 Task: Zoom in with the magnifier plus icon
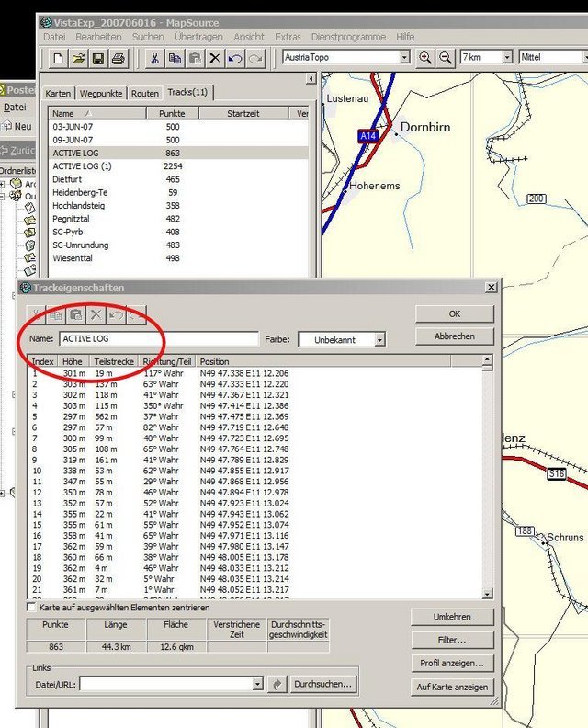[x=425, y=58]
